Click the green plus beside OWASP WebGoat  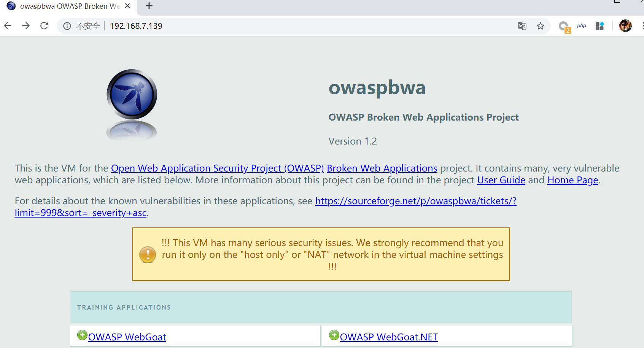pyautogui.click(x=82, y=334)
